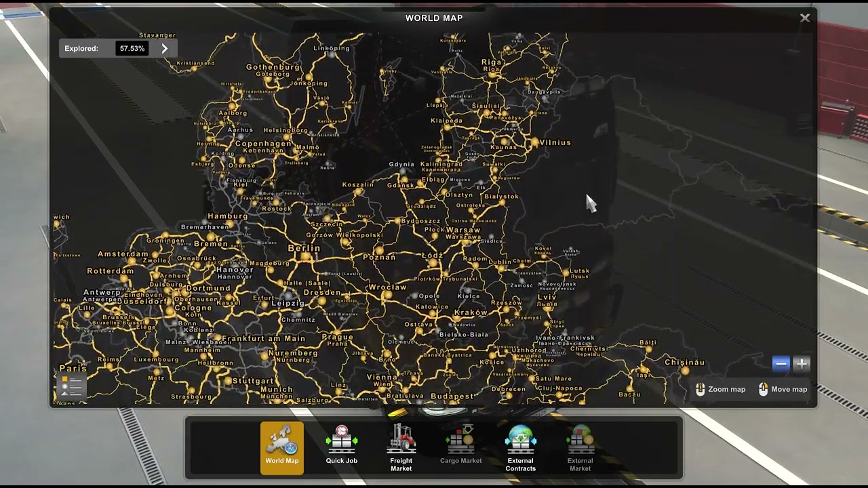Click the 57.53% explored value
This screenshot has width=868, height=488.
point(132,49)
